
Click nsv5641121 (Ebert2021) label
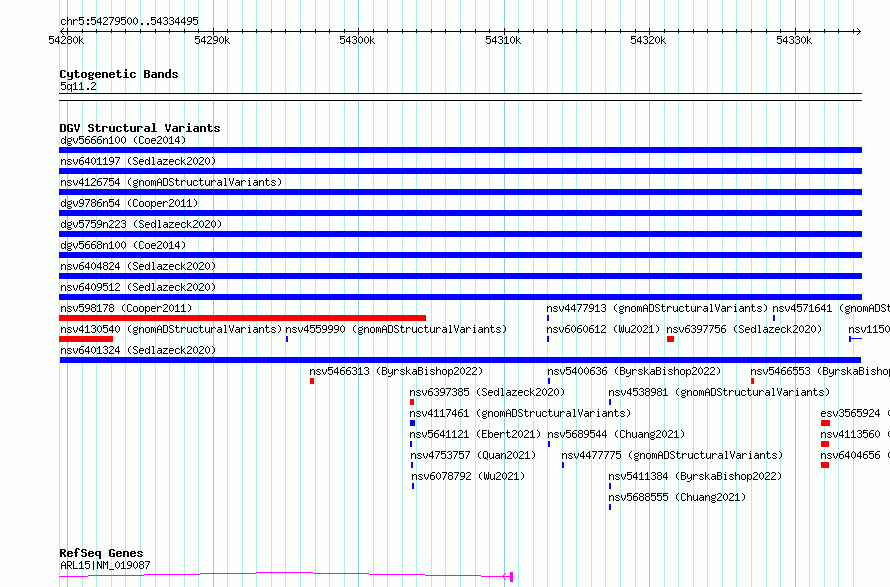pyautogui.click(x=475, y=434)
